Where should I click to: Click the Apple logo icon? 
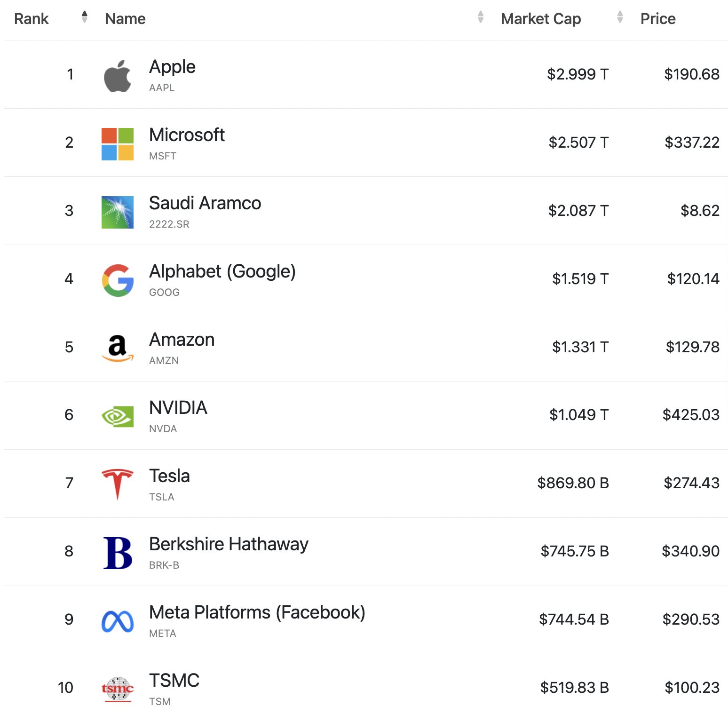point(118,76)
